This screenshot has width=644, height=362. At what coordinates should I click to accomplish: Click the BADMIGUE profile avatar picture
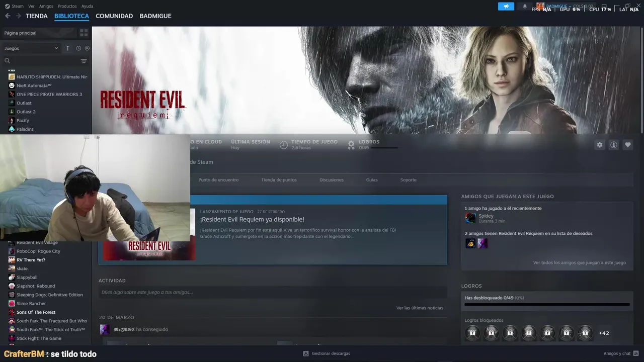[x=540, y=6]
